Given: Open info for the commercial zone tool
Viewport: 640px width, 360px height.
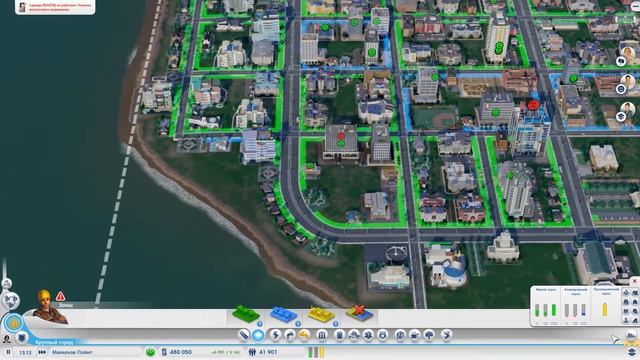Looking at the screenshot, I should tap(298, 324).
